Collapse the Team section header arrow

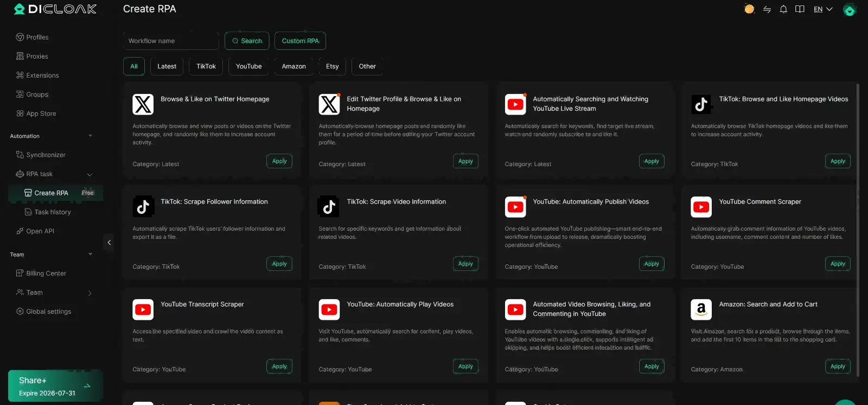click(x=90, y=254)
